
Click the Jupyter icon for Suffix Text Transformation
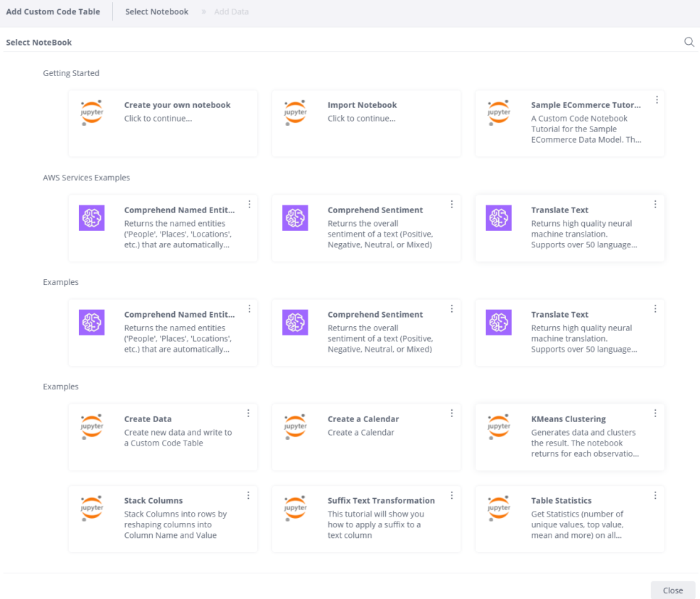coord(295,508)
